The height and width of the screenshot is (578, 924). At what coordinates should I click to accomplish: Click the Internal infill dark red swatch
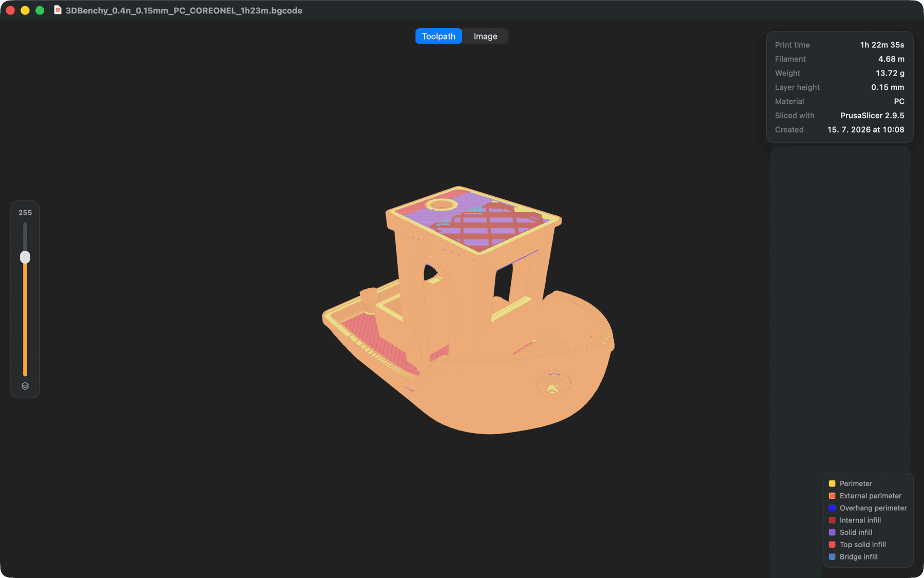832,520
